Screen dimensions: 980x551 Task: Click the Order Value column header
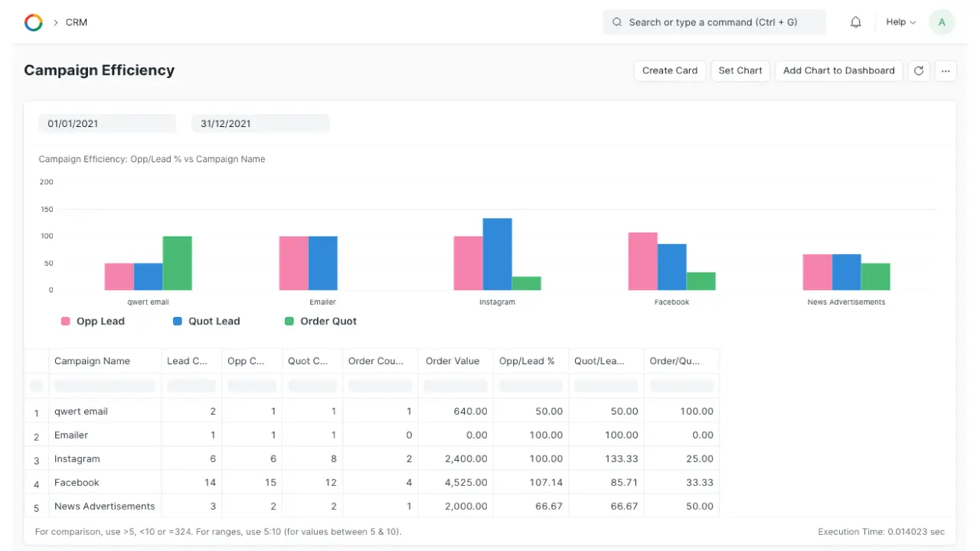click(452, 360)
